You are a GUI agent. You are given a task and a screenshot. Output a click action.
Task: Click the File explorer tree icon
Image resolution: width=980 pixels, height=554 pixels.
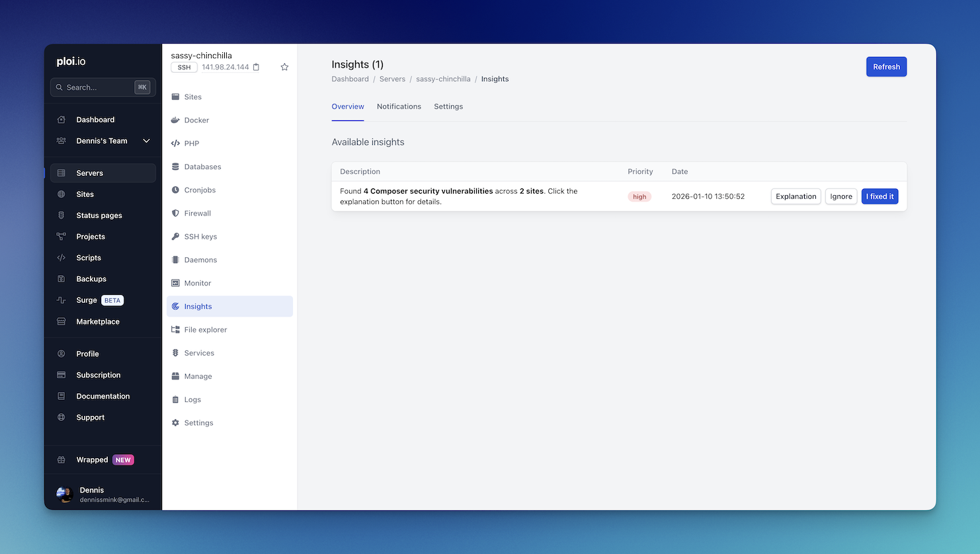175,330
